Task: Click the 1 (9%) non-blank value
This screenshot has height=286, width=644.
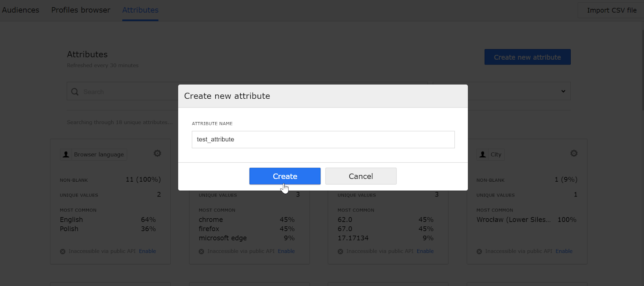Action: click(566, 179)
